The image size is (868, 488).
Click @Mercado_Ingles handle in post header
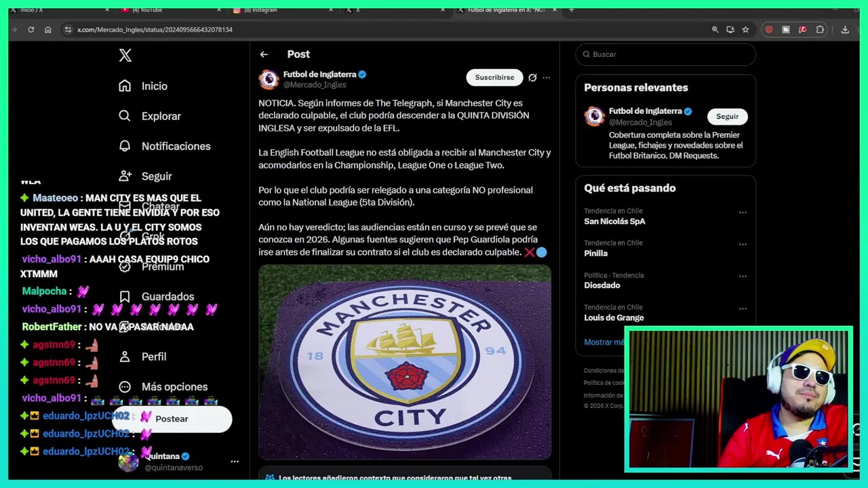coord(315,85)
